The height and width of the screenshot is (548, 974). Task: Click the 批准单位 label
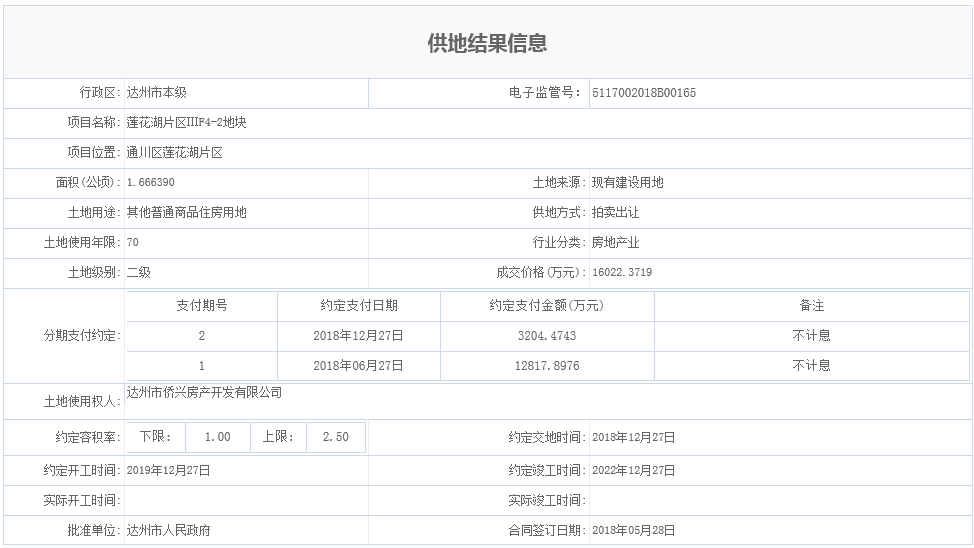pos(94,530)
